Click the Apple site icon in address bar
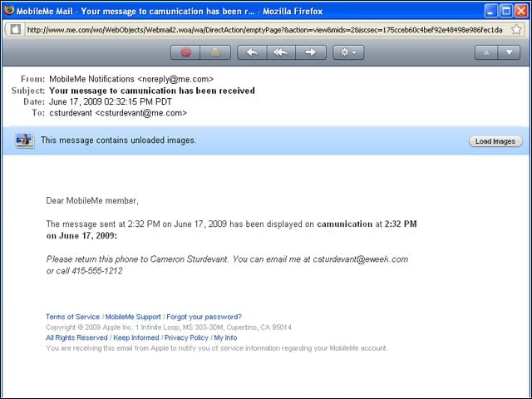 click(15, 30)
